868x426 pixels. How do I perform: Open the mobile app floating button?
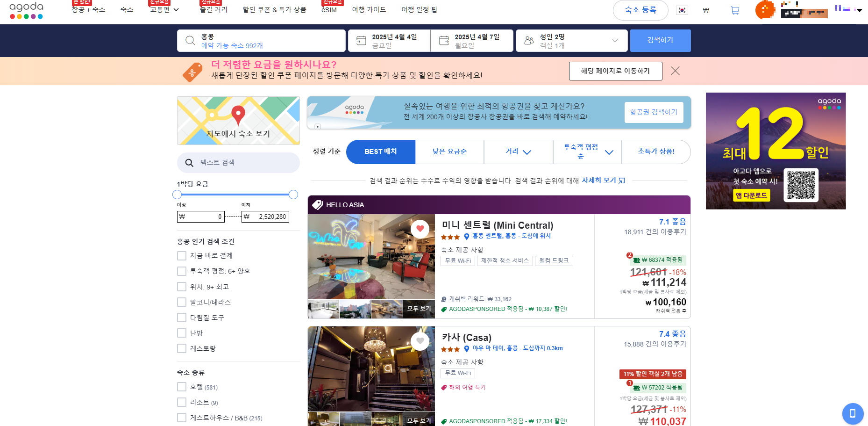(853, 413)
